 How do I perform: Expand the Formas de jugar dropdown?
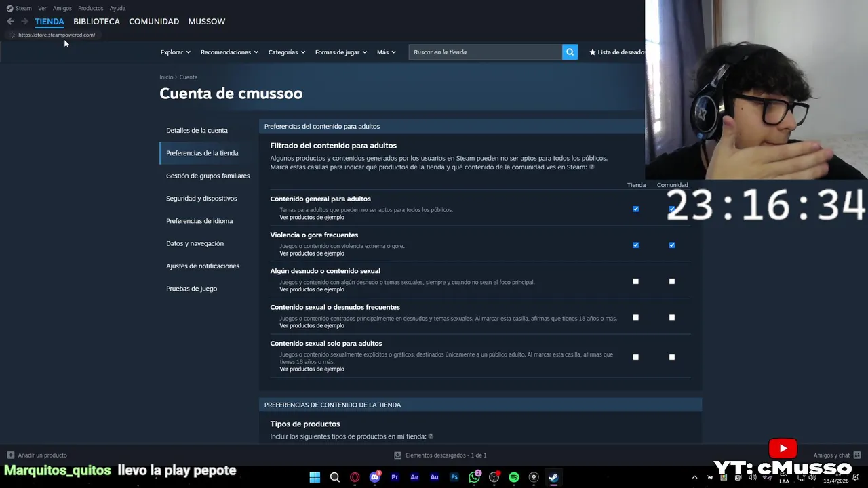point(340,52)
